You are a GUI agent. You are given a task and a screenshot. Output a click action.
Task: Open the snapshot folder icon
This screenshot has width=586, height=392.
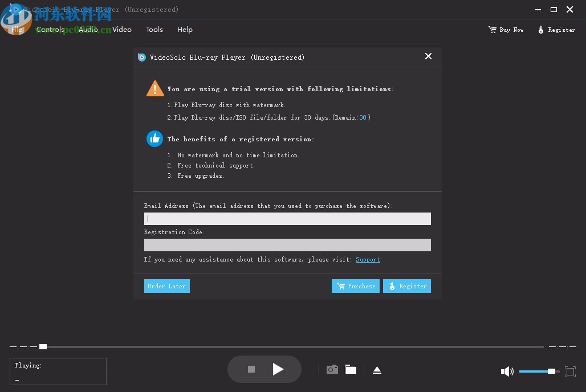[x=351, y=370]
